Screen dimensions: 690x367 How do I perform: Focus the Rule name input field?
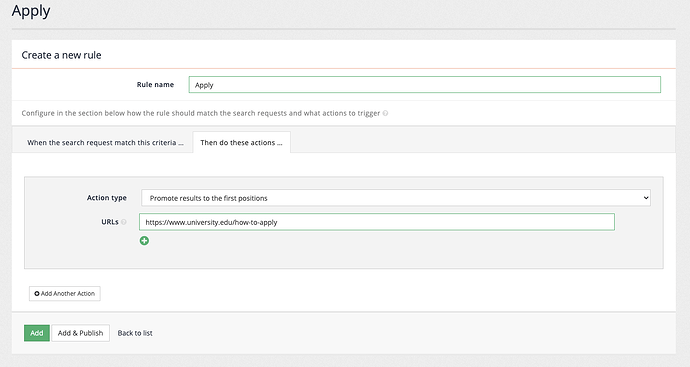425,84
